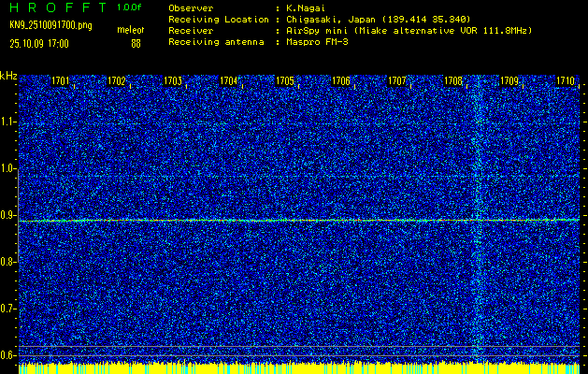Select the 1704 time tick label

point(229,81)
